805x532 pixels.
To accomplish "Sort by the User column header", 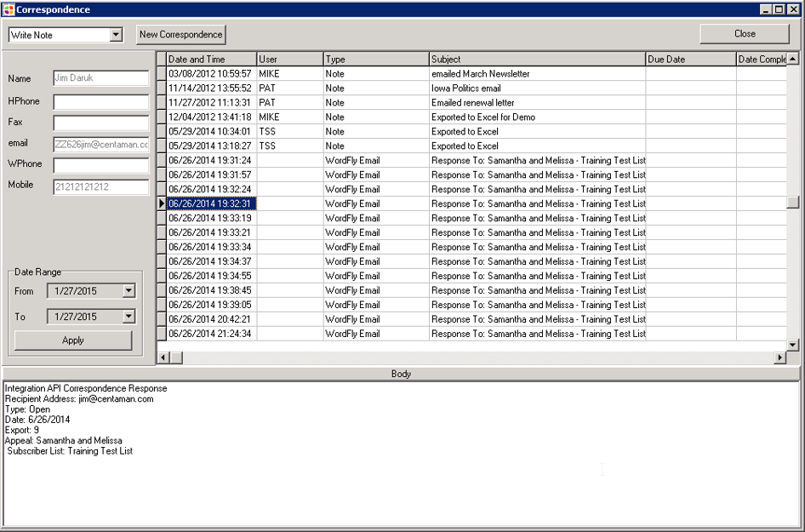I will pos(290,59).
